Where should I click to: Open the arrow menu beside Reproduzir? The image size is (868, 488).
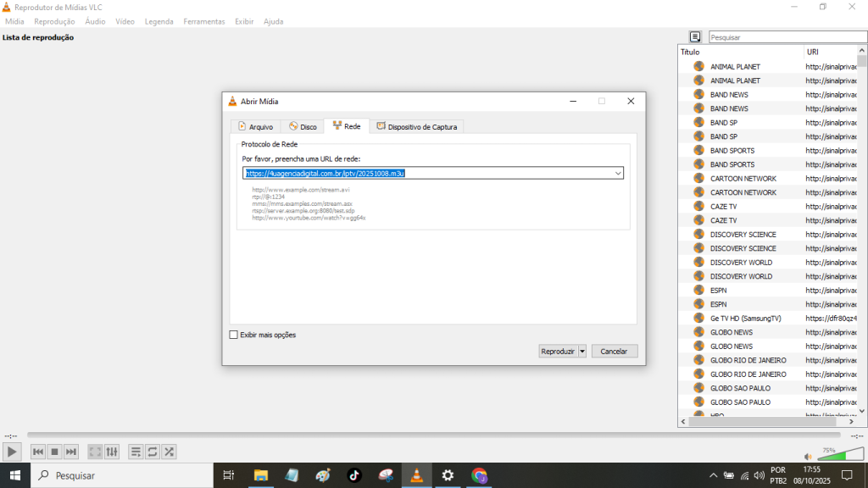582,351
